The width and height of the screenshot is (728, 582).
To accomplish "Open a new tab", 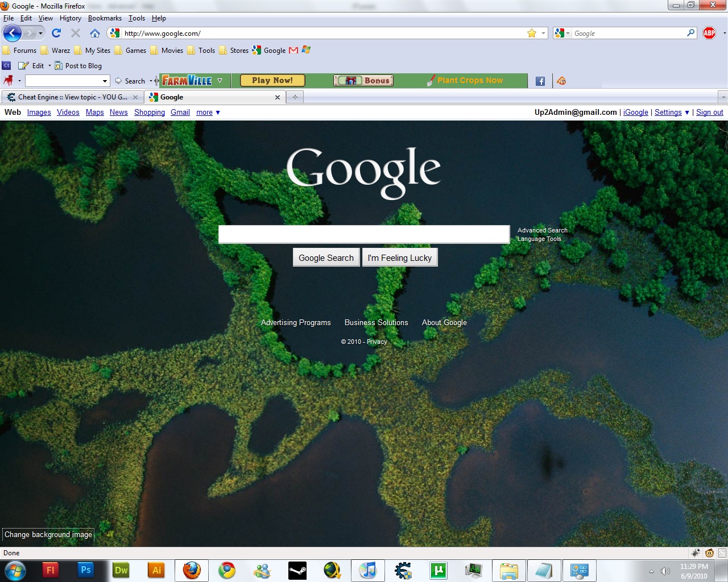I will (x=295, y=97).
